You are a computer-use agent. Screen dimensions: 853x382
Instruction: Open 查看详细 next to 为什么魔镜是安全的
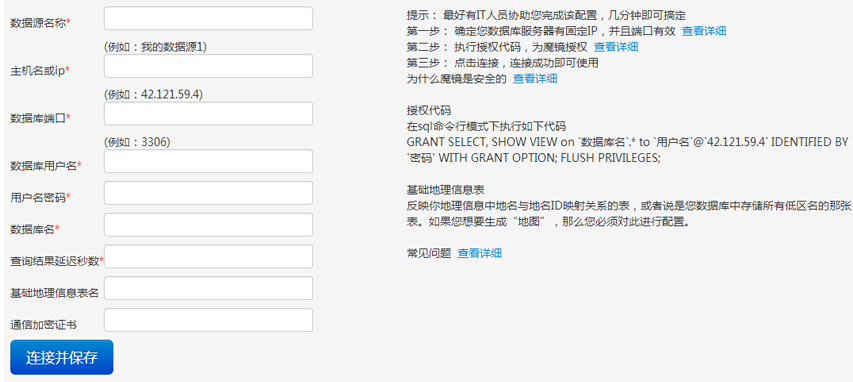click(535, 79)
